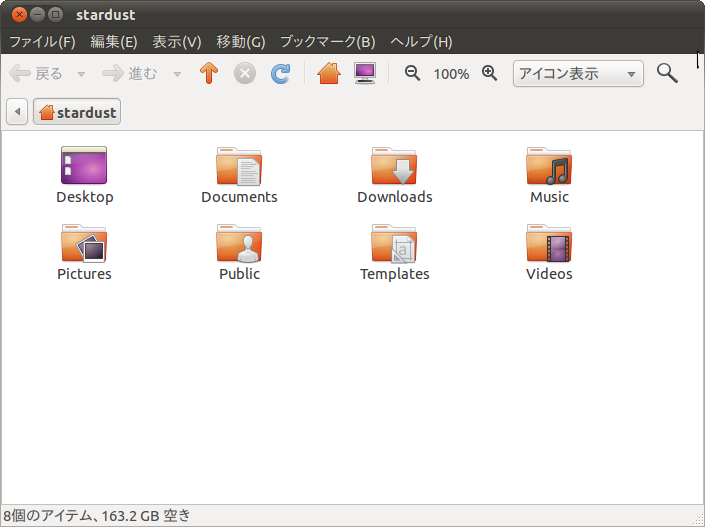
Task: Click the Pictures label text
Action: coord(85,274)
